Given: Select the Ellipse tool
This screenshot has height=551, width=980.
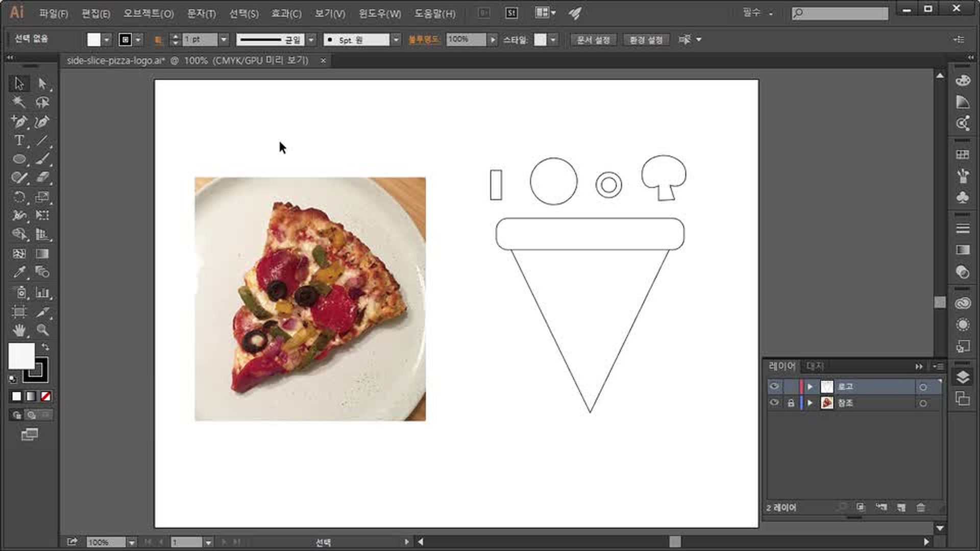Looking at the screenshot, I should (19, 159).
